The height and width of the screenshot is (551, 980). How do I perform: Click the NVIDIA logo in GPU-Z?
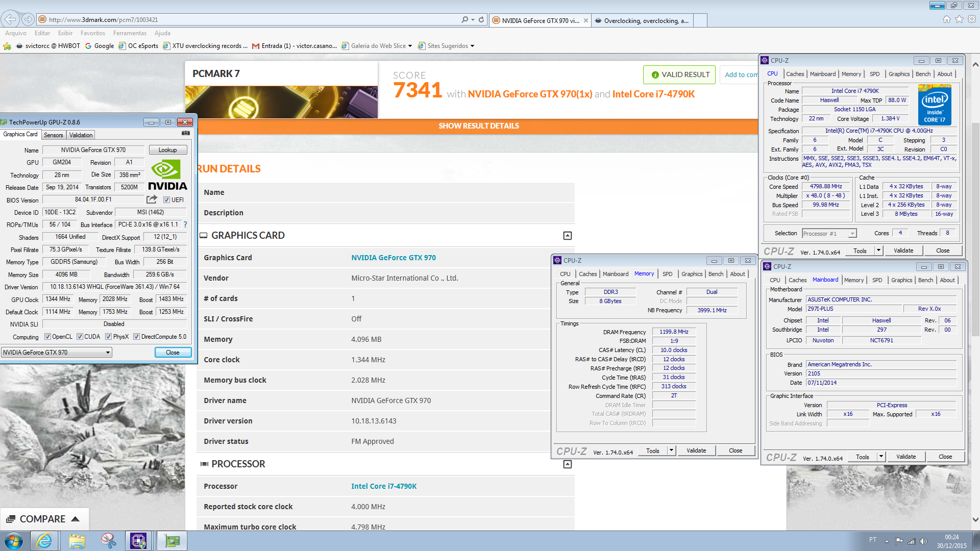pos(167,175)
